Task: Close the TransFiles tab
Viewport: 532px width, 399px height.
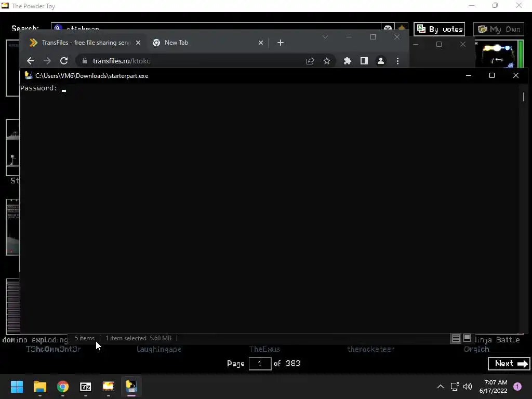Action: 138,43
